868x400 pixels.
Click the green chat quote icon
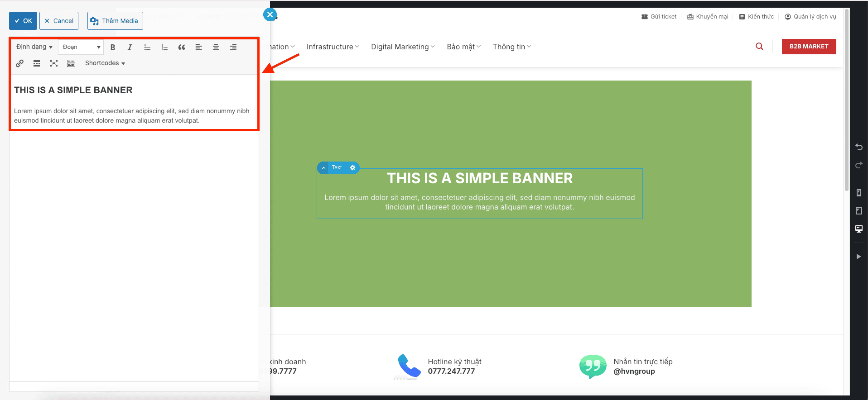pos(593,366)
